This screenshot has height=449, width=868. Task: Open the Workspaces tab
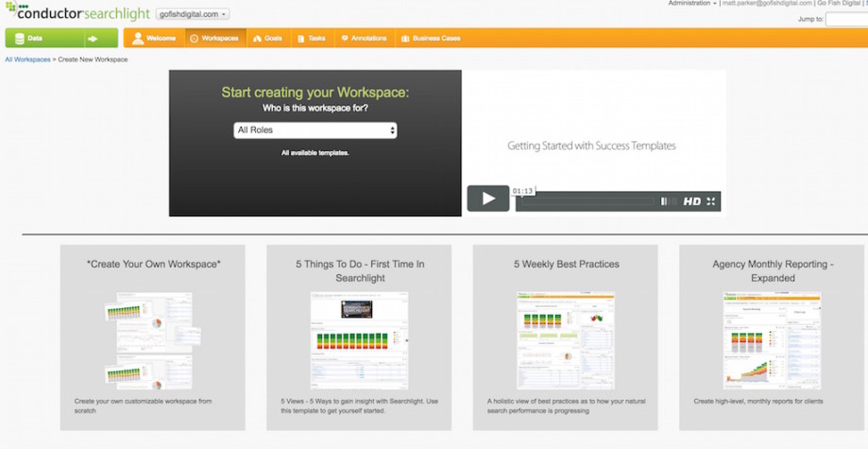click(214, 38)
